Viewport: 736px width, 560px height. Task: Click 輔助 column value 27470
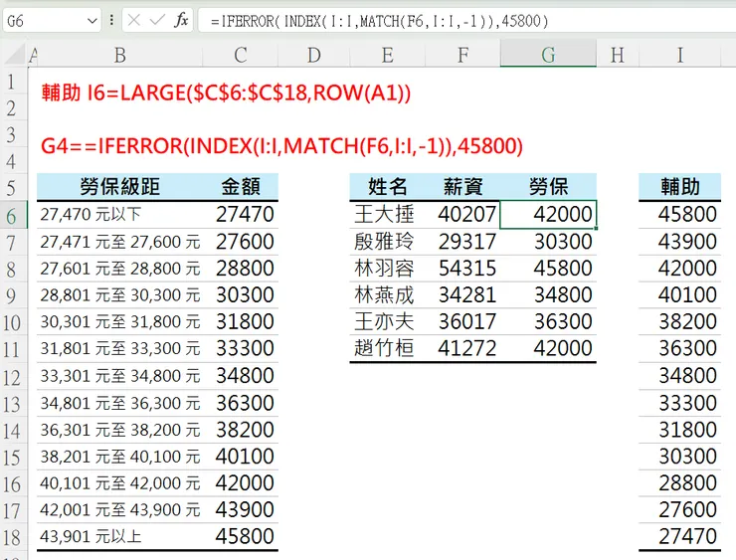pyautogui.click(x=679, y=536)
